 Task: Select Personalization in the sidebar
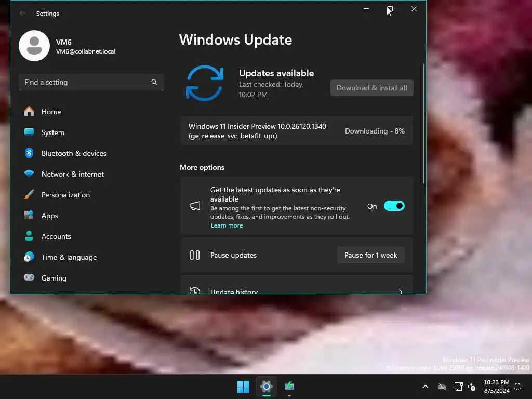click(91, 195)
